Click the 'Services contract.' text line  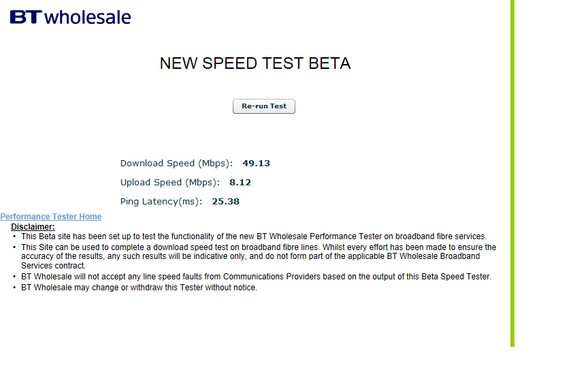(53, 266)
